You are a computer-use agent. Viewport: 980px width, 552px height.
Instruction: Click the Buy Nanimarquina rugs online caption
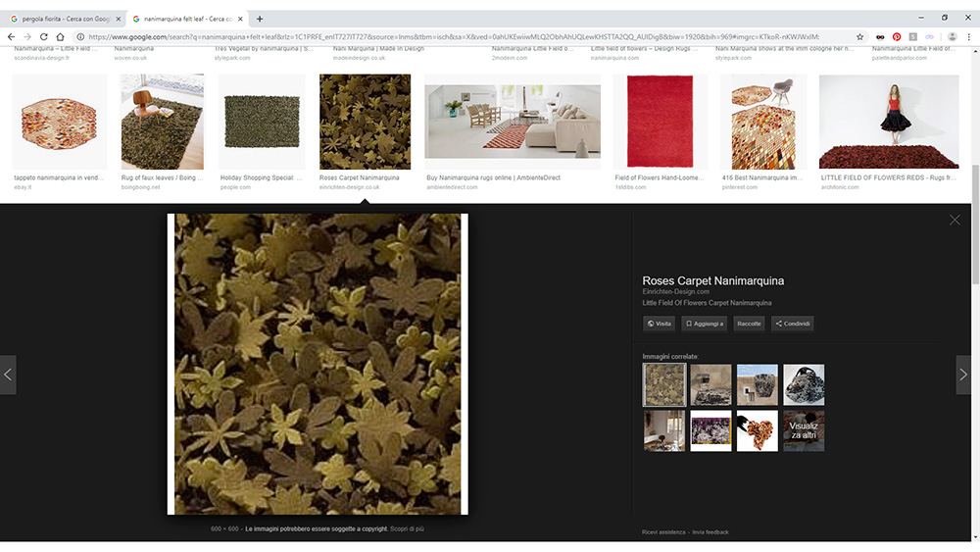coord(493,178)
